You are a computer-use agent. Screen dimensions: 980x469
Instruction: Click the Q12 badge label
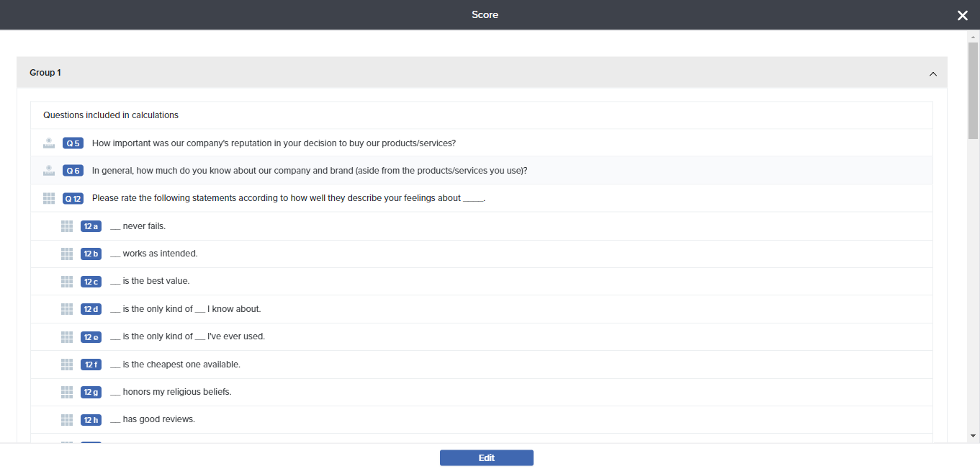tap(73, 199)
